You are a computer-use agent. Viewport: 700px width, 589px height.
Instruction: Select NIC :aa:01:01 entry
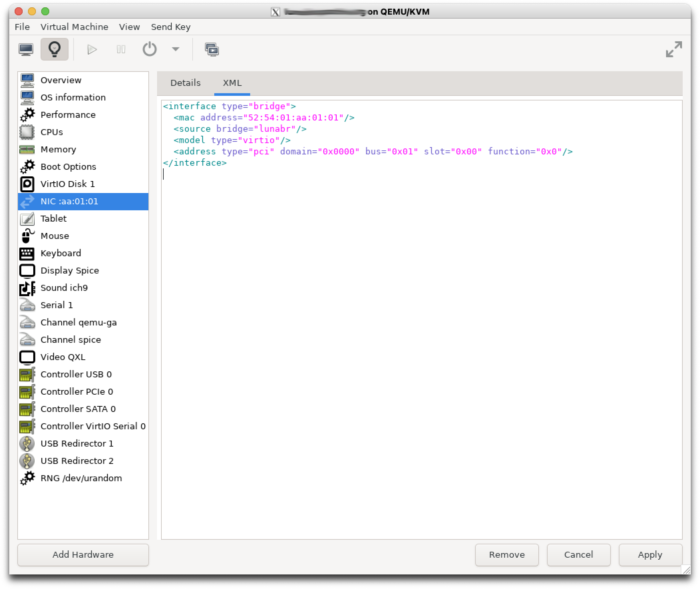click(84, 201)
